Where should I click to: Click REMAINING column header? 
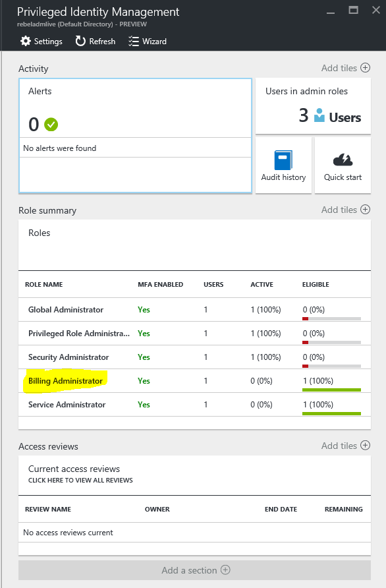pyautogui.click(x=344, y=510)
